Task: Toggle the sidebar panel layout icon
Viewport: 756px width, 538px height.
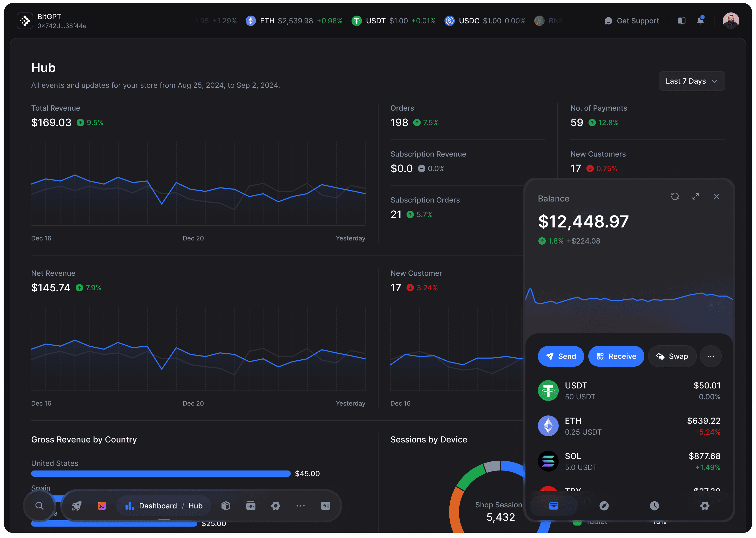Action: coord(681,21)
